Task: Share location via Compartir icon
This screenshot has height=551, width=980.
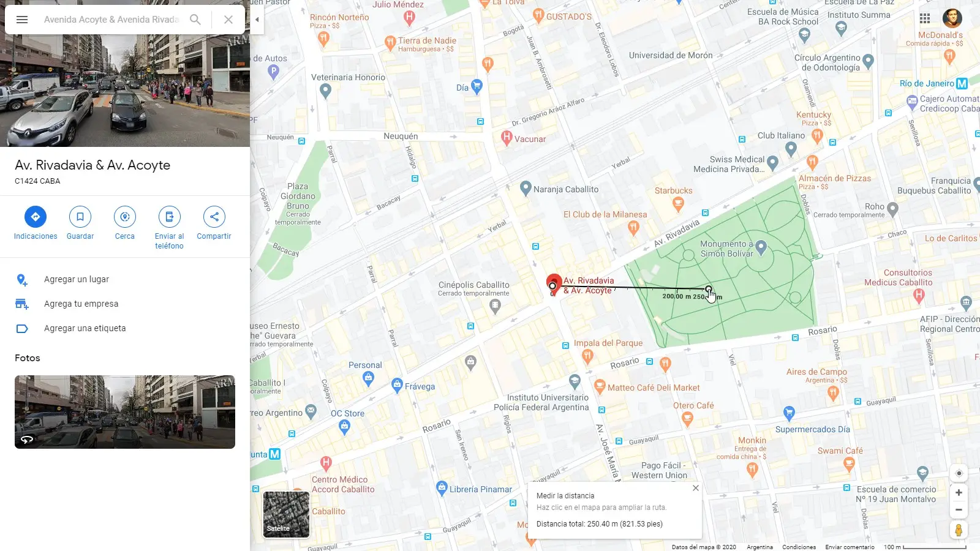Action: pos(214,217)
